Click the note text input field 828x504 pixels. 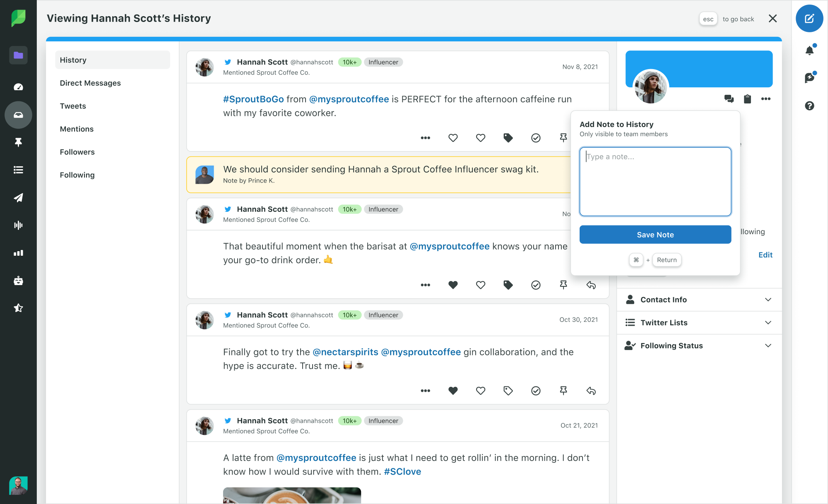tap(655, 181)
